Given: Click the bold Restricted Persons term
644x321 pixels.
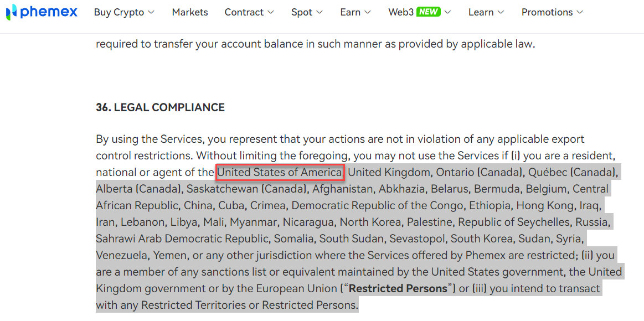Looking at the screenshot, I should pos(398,288).
